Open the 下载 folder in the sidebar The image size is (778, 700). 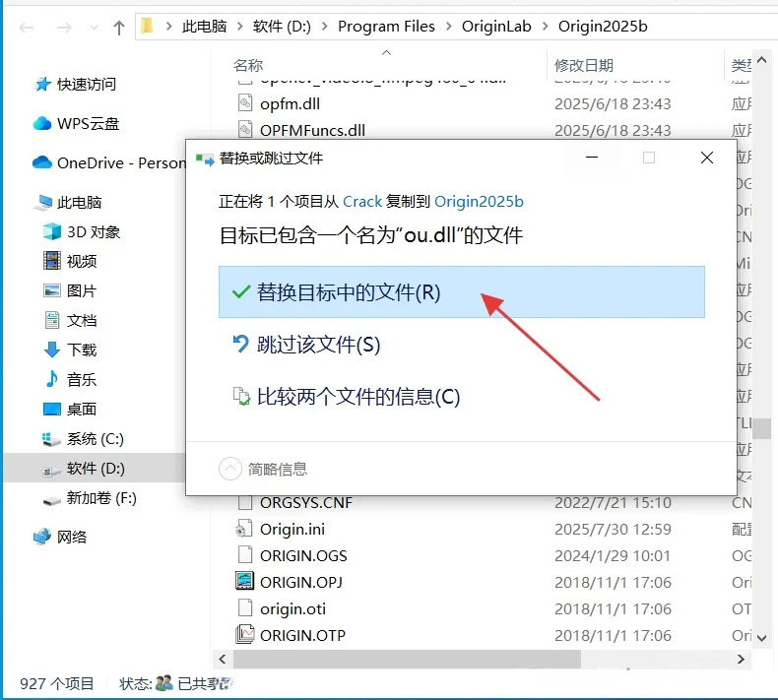82,350
